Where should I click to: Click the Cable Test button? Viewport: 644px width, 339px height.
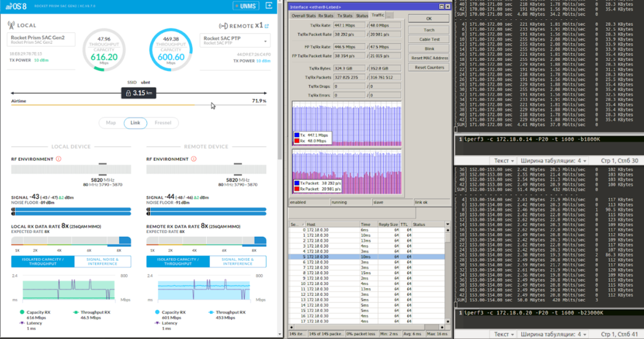(429, 39)
